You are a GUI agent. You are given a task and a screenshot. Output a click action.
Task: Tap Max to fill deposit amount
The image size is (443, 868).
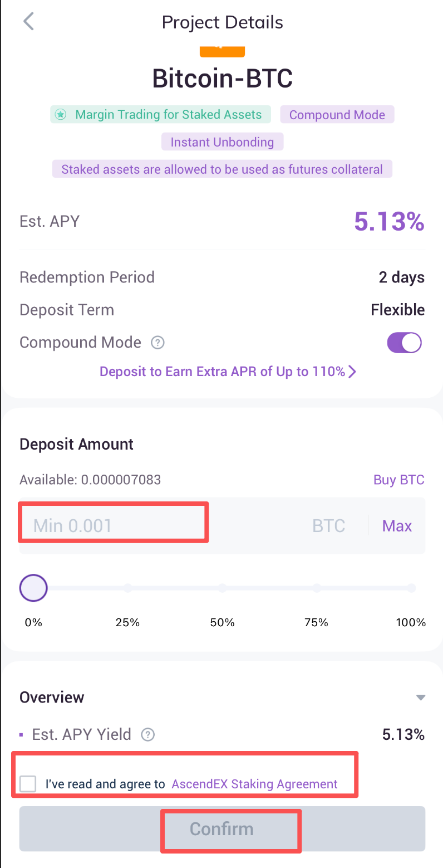tap(397, 526)
